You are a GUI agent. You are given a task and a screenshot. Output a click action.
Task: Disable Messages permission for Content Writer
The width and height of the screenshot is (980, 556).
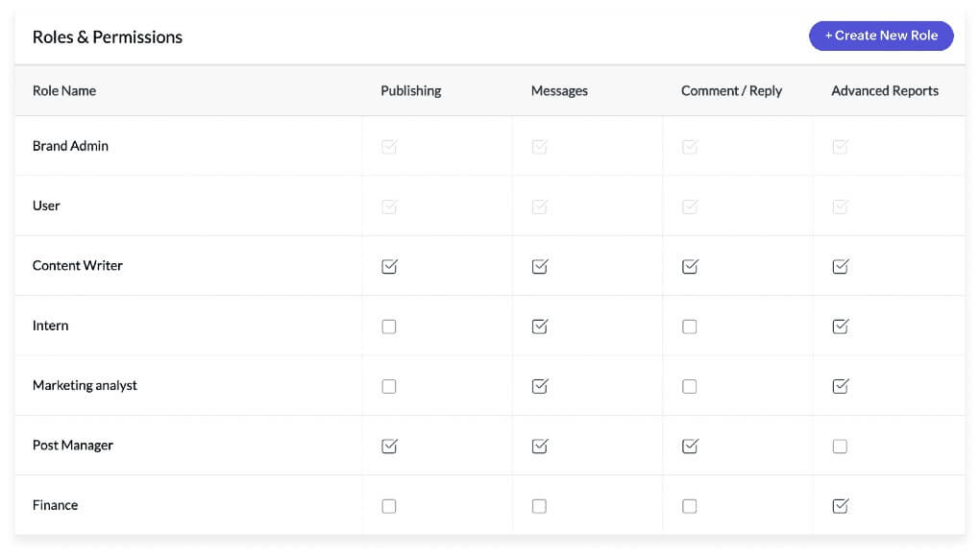click(x=539, y=266)
